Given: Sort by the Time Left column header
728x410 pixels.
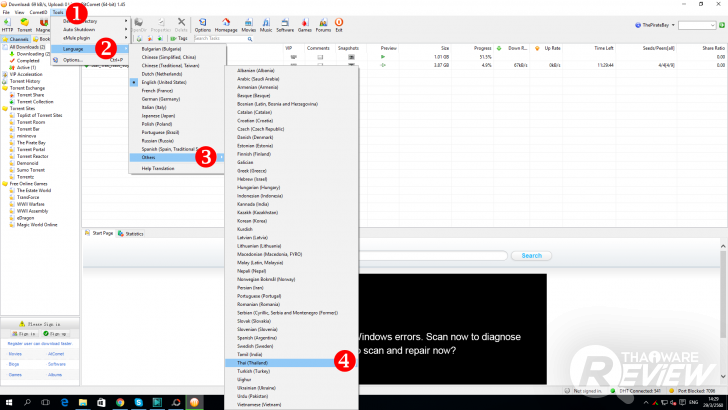Looking at the screenshot, I should 604,48.
